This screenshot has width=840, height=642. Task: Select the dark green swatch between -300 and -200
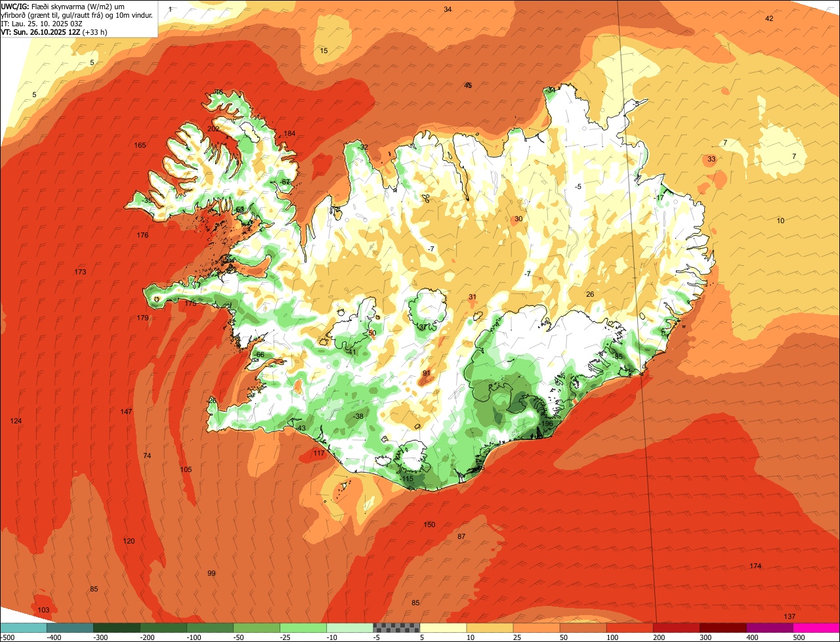(x=117, y=628)
